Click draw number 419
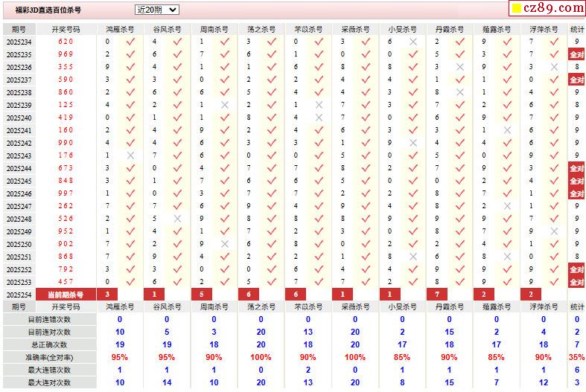Image resolution: width=586 pixels, height=392 pixels. click(x=66, y=118)
